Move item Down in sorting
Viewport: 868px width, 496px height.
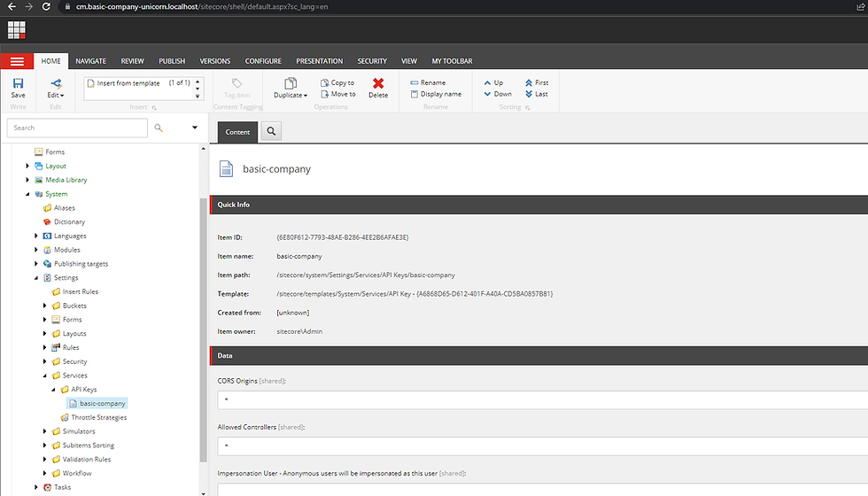(x=498, y=94)
